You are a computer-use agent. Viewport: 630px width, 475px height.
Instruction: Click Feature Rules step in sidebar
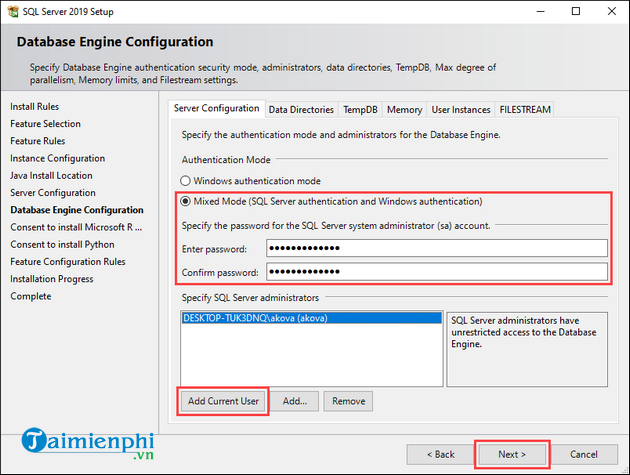pos(38,141)
